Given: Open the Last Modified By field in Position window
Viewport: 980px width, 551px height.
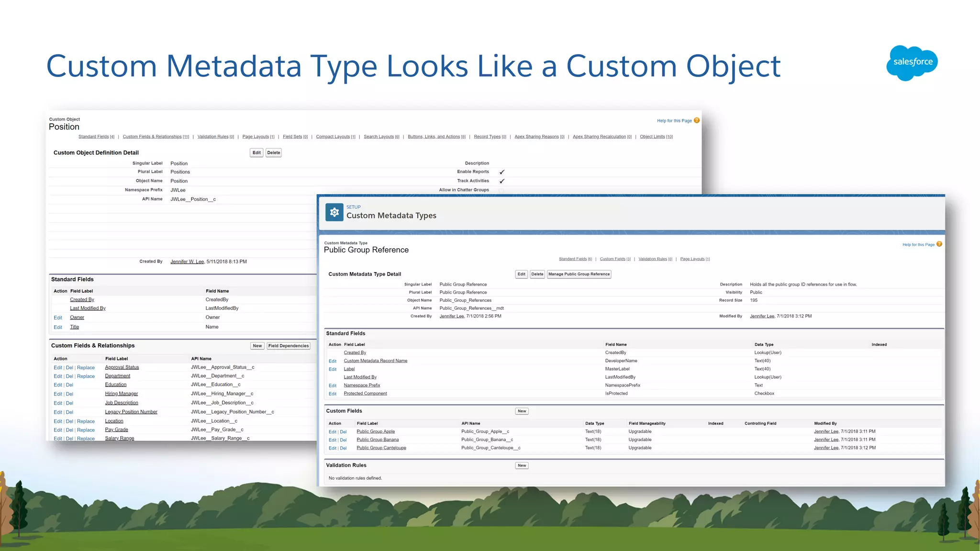Looking at the screenshot, I should 88,309.
